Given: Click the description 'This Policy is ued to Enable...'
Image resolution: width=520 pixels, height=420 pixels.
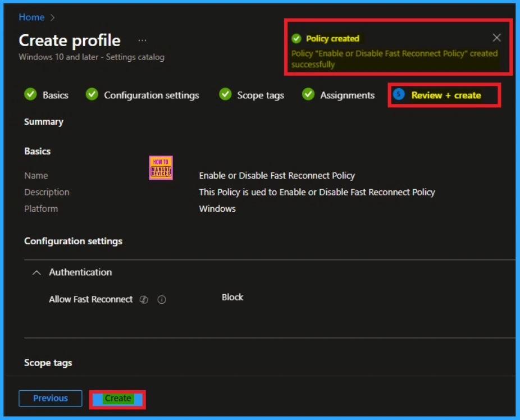Looking at the screenshot, I should pos(317,192).
